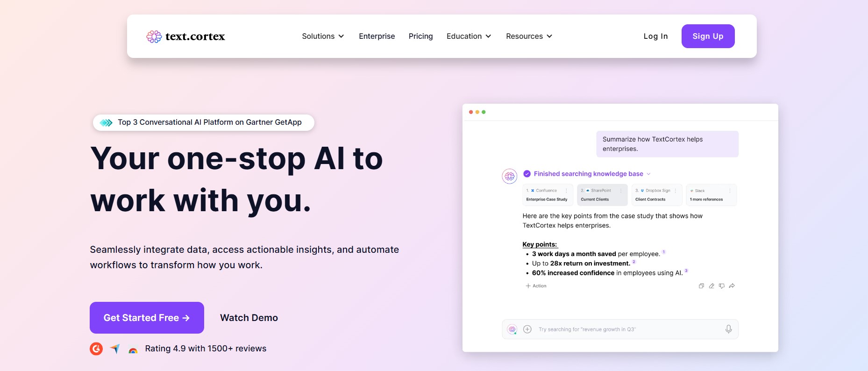Expand the Resources dropdown menu
This screenshot has width=868, height=371.
click(529, 36)
